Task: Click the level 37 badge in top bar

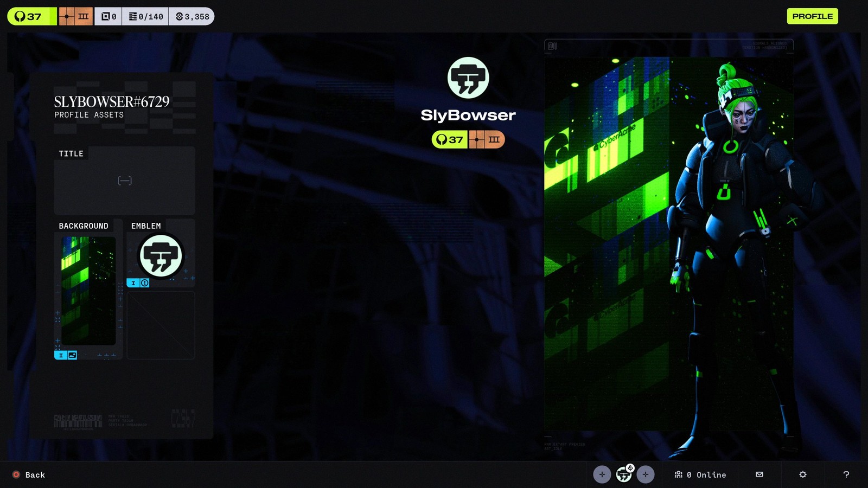Action: tap(31, 16)
